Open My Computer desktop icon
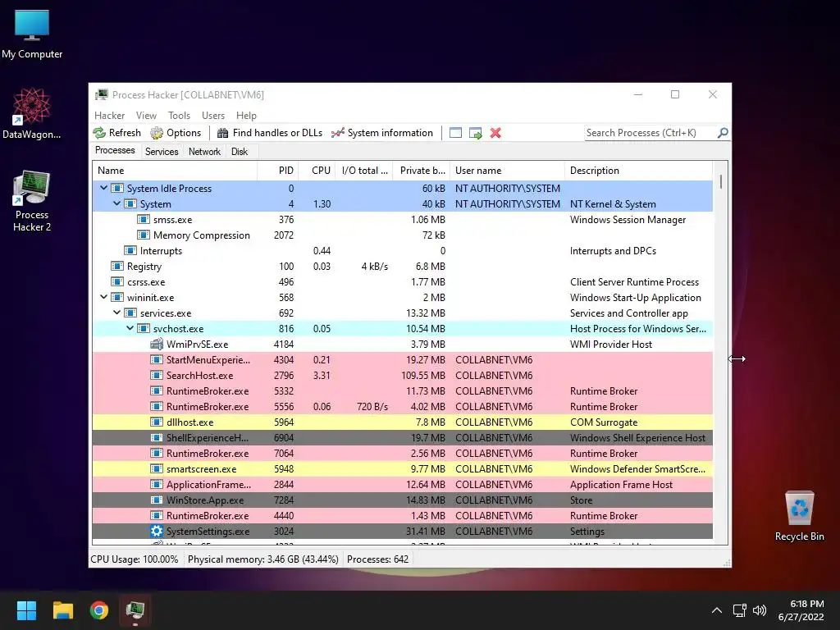Image resolution: width=840 pixels, height=630 pixels. tap(32, 34)
